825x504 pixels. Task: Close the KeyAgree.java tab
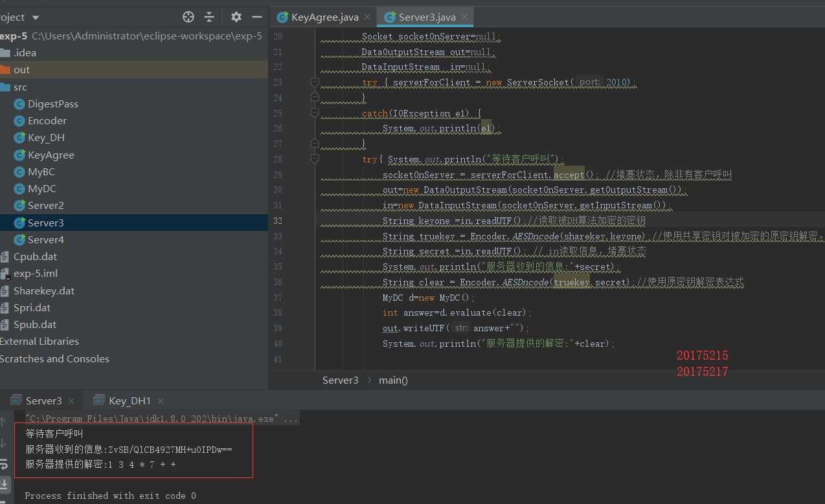(367, 17)
